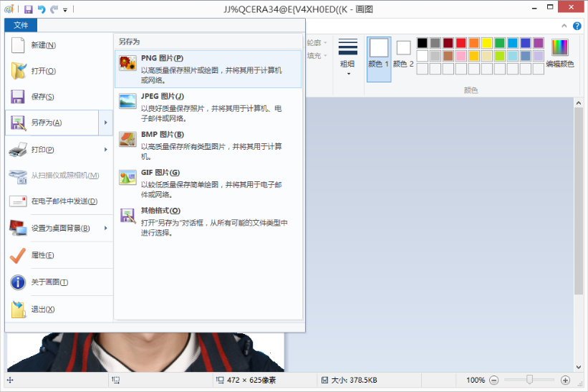The image size is (588, 392).
Task: Click the portrait photo on canvas
Action: [145, 352]
